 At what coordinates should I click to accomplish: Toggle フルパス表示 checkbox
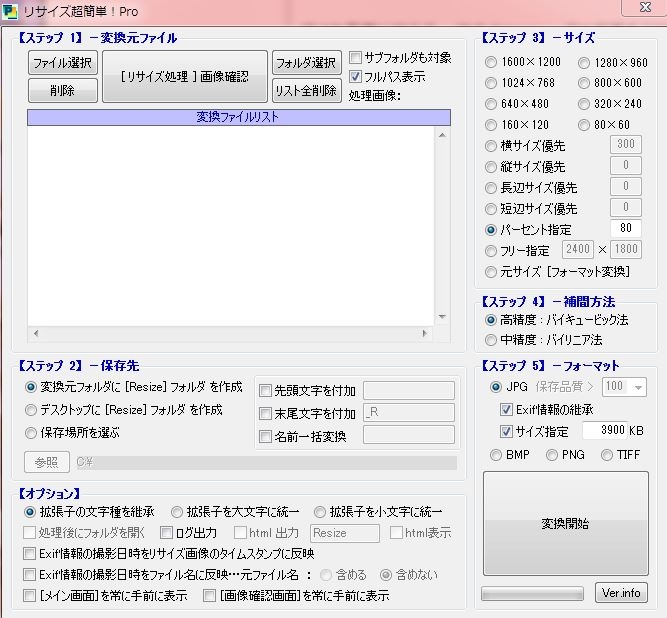(356, 77)
